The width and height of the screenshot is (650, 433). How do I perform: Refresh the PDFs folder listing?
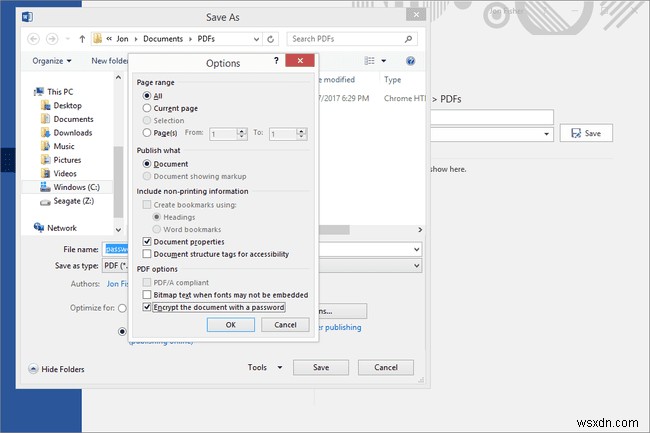pyautogui.click(x=270, y=39)
